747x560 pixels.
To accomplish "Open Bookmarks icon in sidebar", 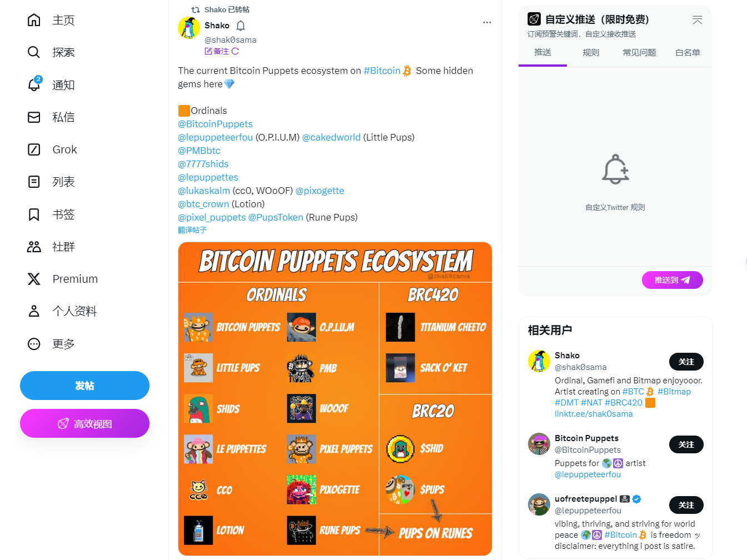I will [34, 214].
